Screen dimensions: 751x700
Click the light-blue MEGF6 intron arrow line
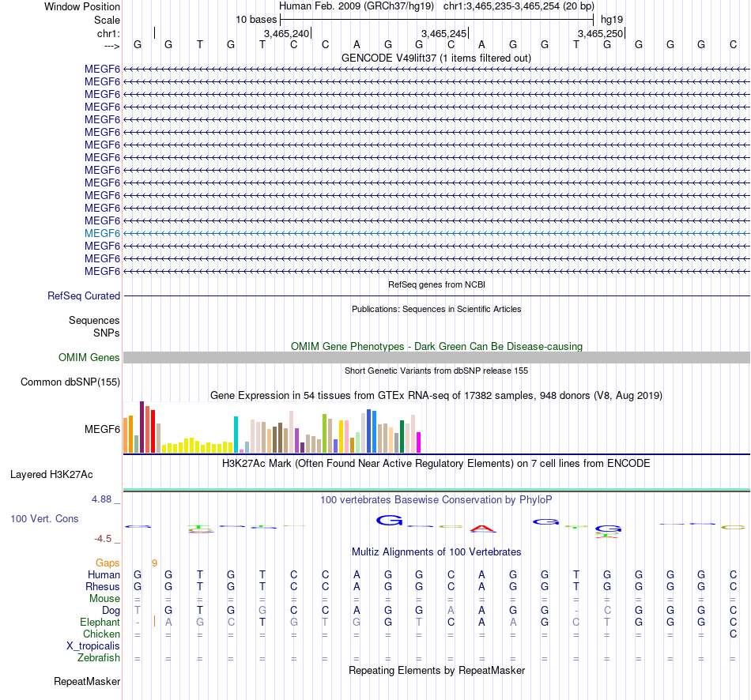436,233
